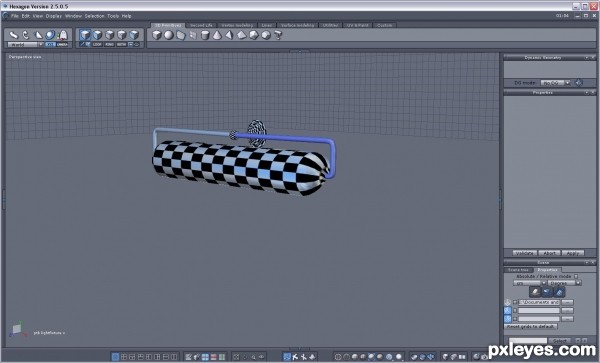Switch to the Scene tree tab
This screenshot has width=600, height=363.
518,270
